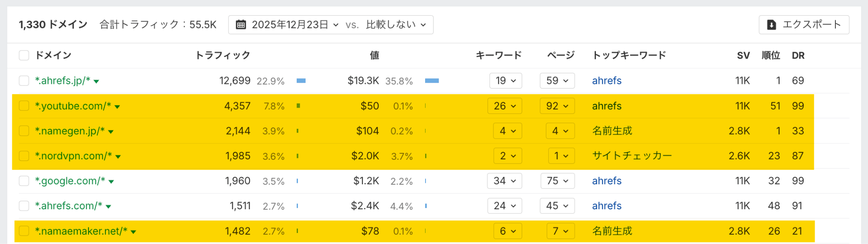This screenshot has height=244, width=868.
Task: Select the *.ahrefs.jp/* row checkbox
Action: coord(24,81)
